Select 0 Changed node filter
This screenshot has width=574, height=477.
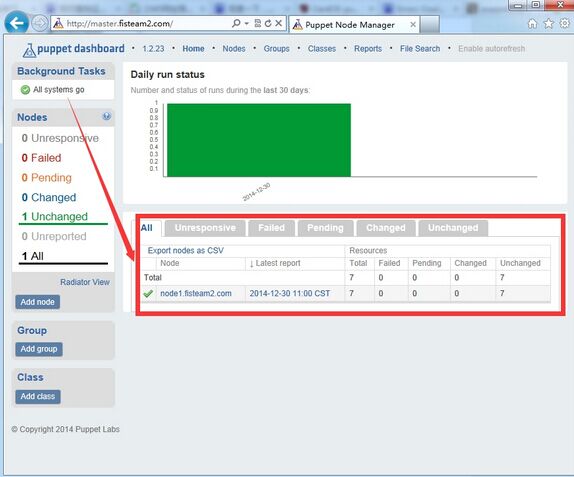point(49,197)
